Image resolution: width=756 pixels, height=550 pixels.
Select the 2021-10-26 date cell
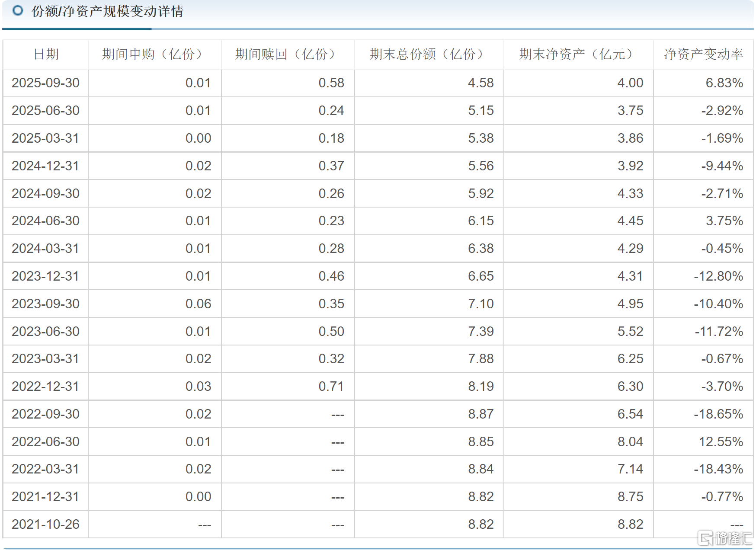(46, 524)
